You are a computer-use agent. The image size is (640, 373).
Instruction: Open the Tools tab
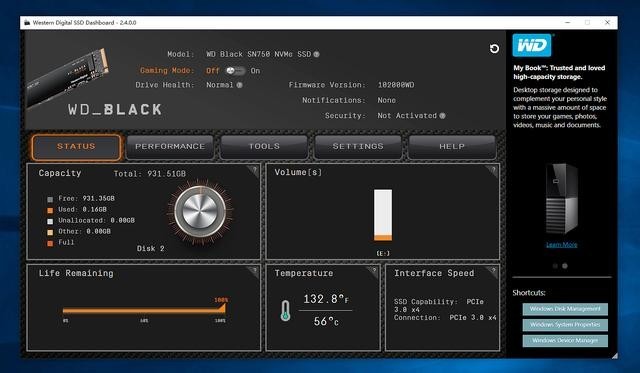click(x=264, y=147)
